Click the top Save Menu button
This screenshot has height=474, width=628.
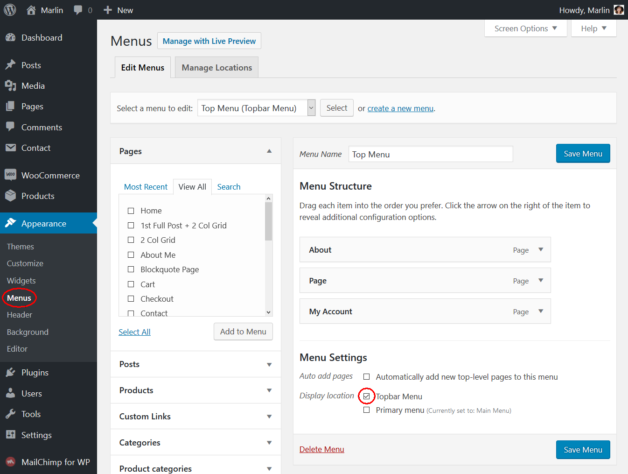pos(583,153)
